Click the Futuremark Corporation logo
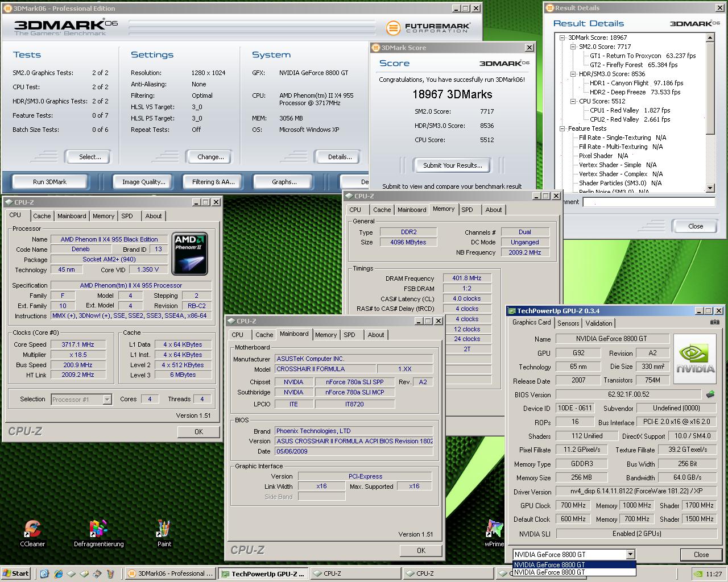This screenshot has height=582, width=728. (x=428, y=28)
